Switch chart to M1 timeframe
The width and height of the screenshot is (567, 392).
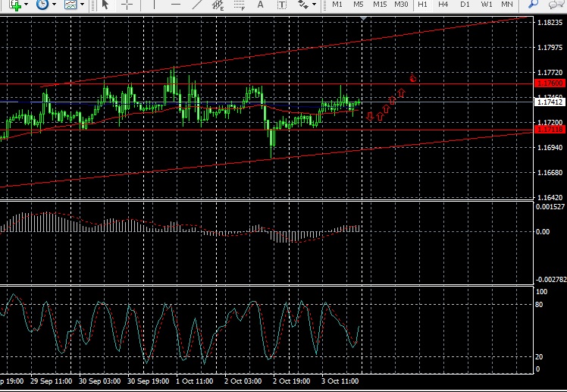pos(337,5)
